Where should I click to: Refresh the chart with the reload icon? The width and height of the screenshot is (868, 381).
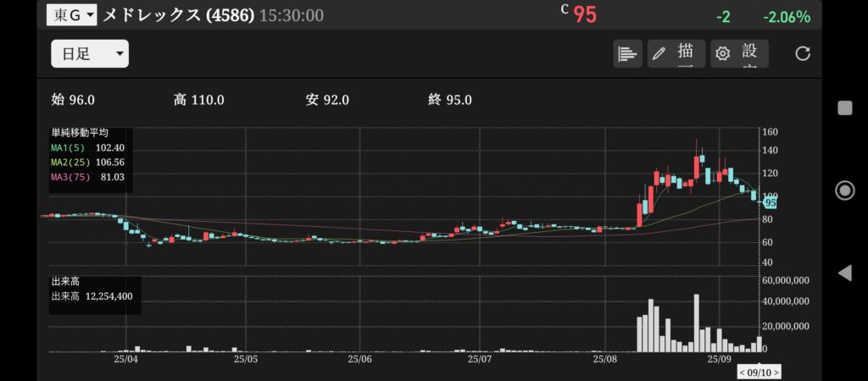click(802, 53)
